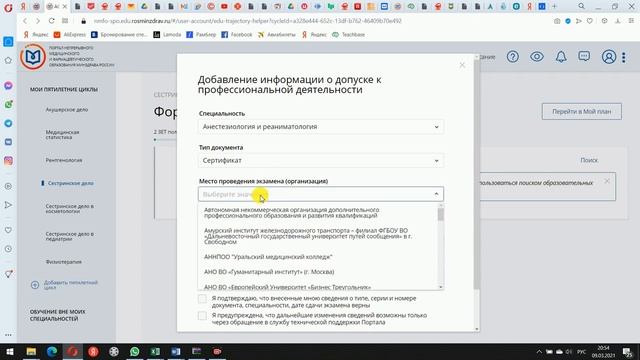
Task: Open the Тип документа dropdown
Action: (321, 160)
